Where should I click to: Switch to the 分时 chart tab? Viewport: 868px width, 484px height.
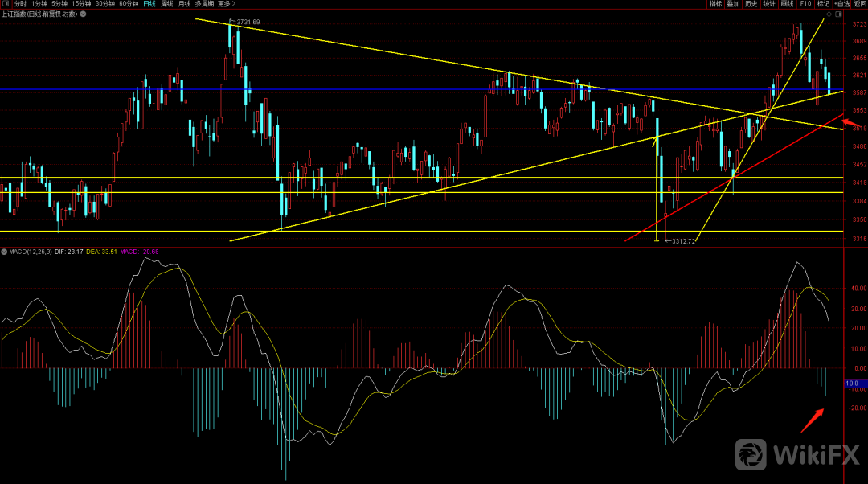(x=21, y=4)
